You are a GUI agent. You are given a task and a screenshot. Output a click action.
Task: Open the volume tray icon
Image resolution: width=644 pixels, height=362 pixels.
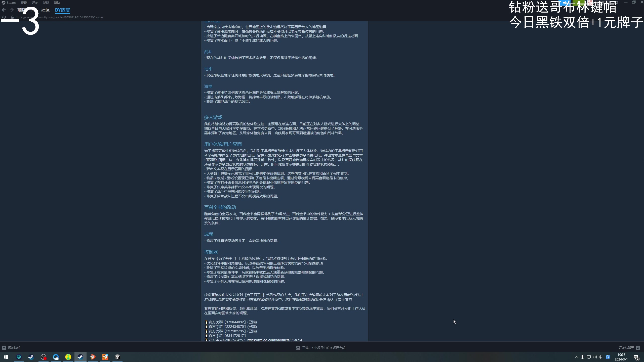click(x=594, y=357)
